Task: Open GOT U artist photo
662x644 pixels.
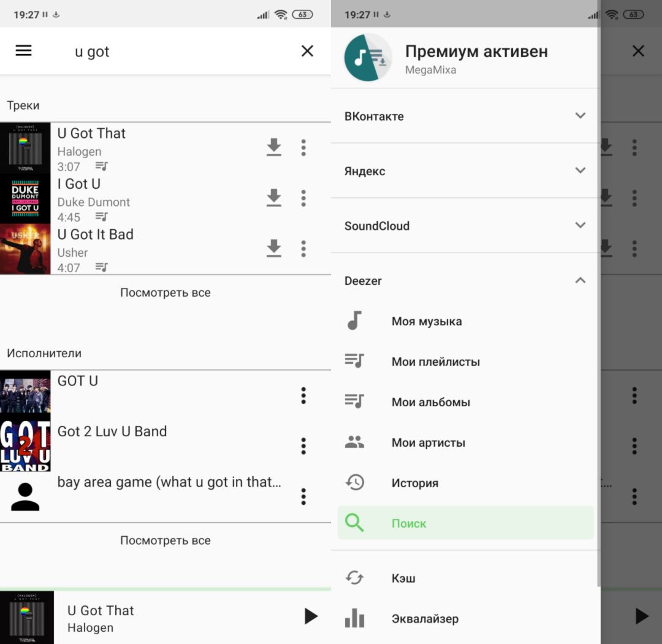Action: coord(25,395)
